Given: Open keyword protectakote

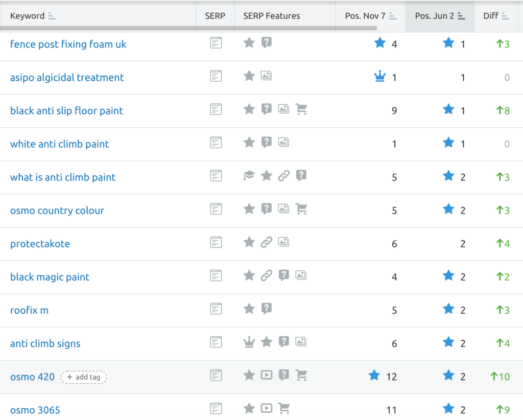Looking at the screenshot, I should pyautogui.click(x=40, y=244).
